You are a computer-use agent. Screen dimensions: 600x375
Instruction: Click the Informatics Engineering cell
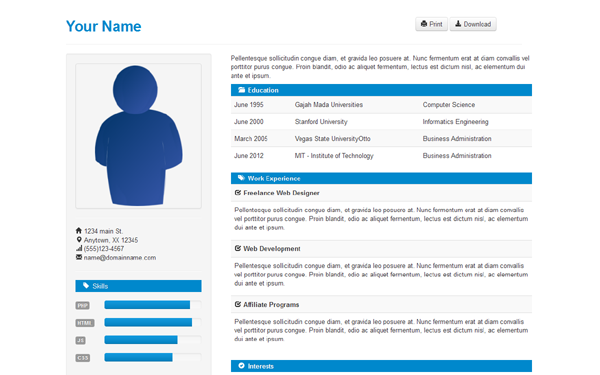455,122
